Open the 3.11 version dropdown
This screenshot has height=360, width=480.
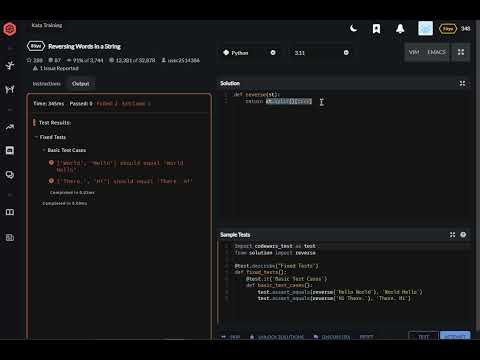321,53
